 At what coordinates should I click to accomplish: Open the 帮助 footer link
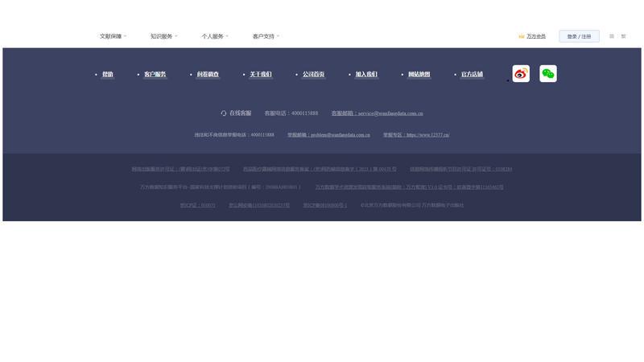pos(108,74)
